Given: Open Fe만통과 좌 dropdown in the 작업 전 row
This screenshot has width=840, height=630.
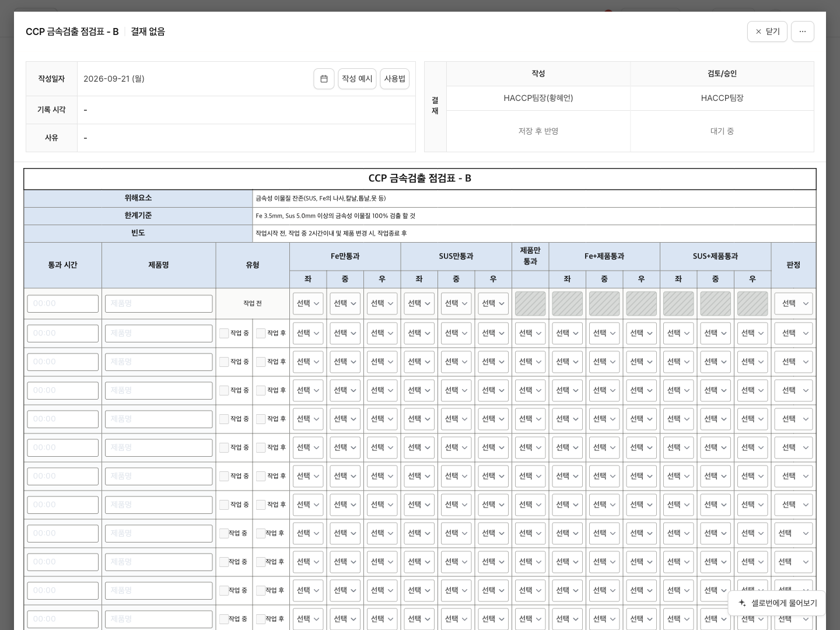Looking at the screenshot, I should coord(308,303).
